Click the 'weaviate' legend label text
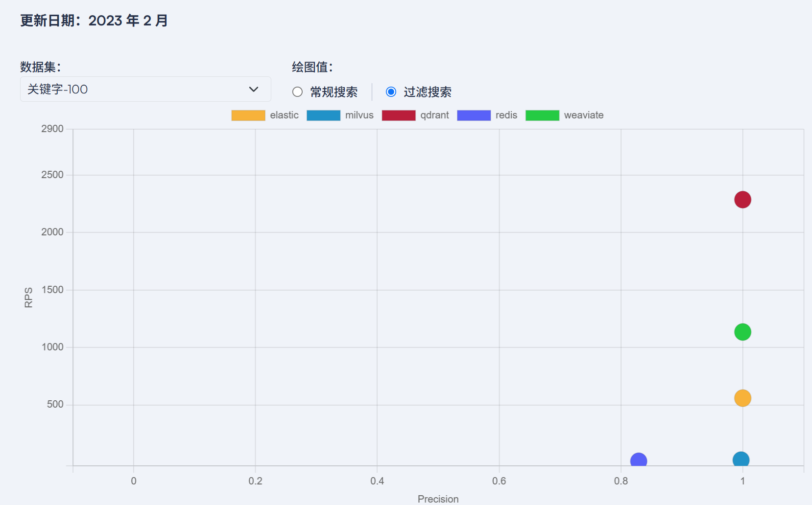The height and width of the screenshot is (505, 812). tap(583, 115)
